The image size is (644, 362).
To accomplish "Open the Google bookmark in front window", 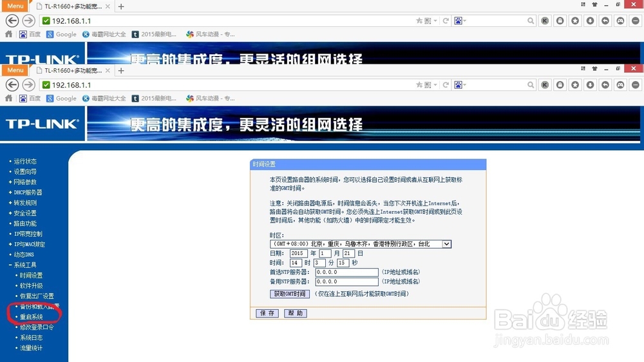I will (62, 99).
